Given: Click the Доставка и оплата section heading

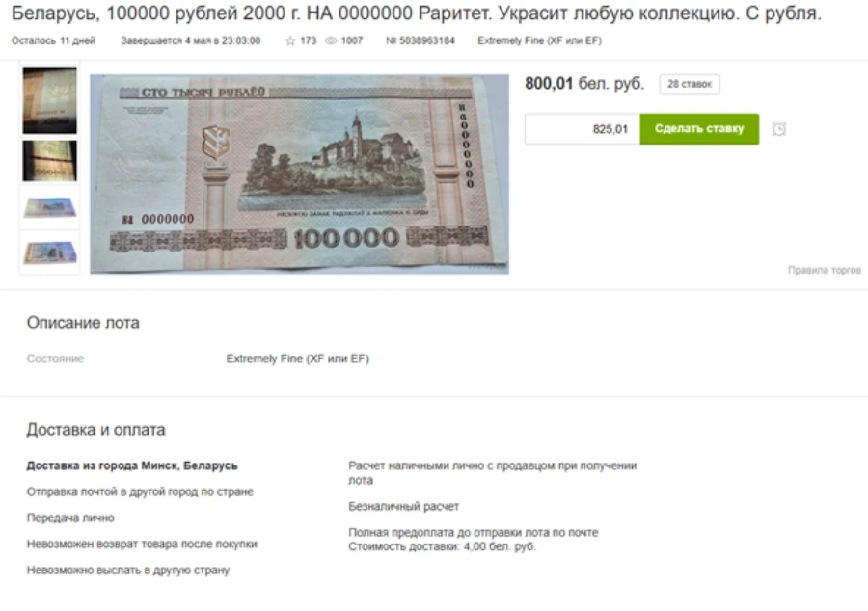Looking at the screenshot, I should point(95,430).
